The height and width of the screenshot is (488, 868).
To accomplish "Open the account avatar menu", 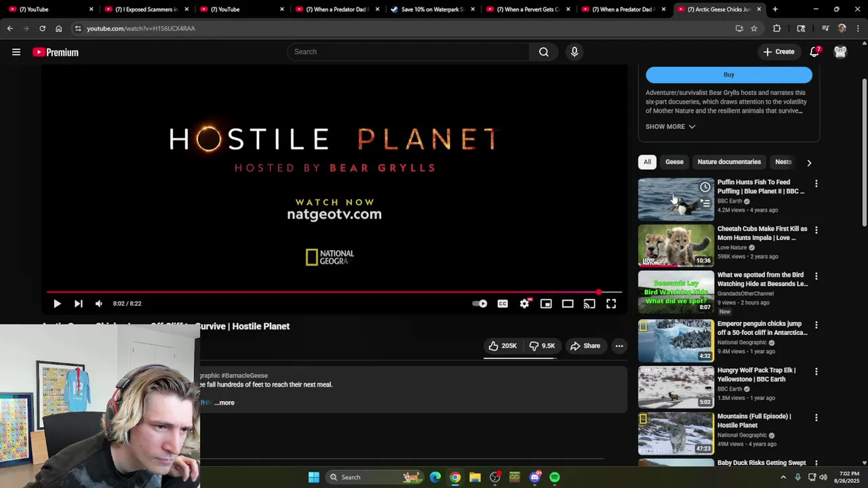I will coord(840,52).
